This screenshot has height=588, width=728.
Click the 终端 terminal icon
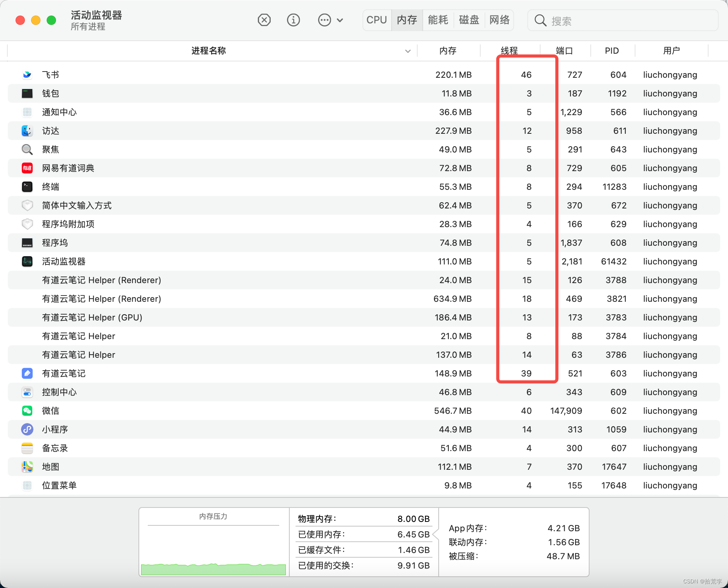[27, 187]
